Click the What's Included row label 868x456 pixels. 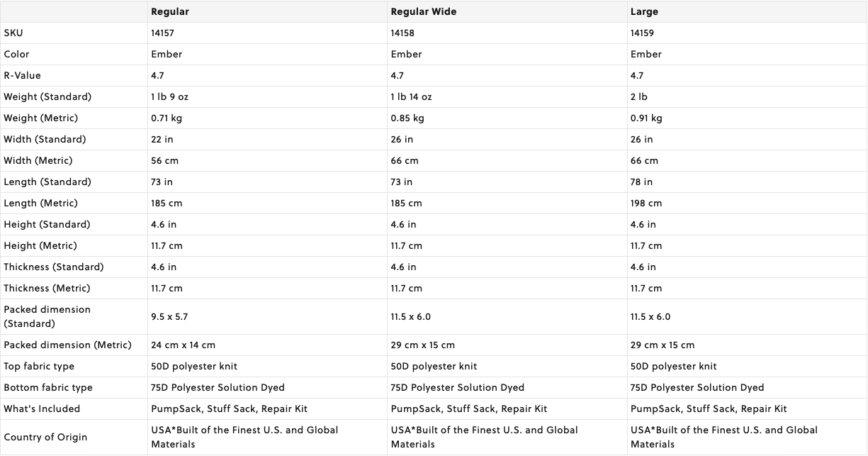42,409
